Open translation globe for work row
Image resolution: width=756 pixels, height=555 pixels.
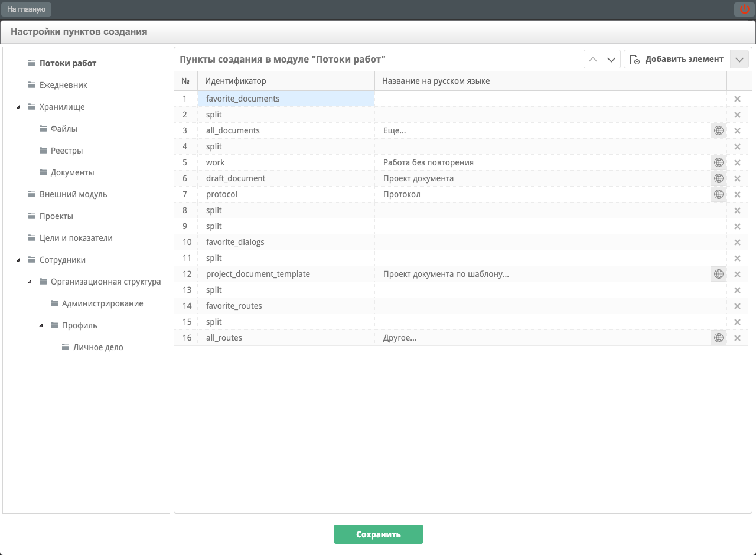tap(718, 162)
